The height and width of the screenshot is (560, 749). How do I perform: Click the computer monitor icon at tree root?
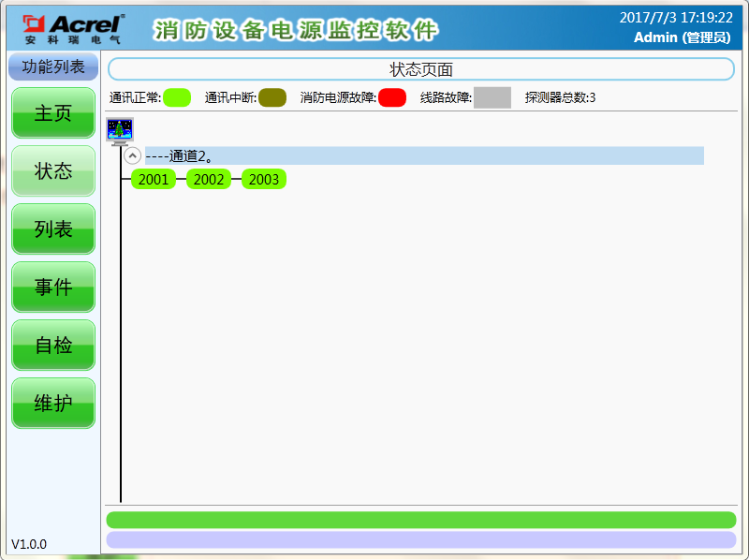pos(120,131)
